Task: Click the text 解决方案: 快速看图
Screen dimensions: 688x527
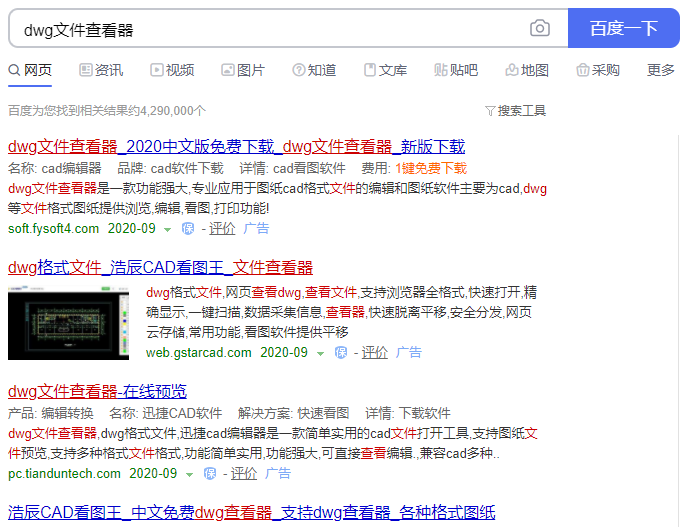Action: click(294, 413)
